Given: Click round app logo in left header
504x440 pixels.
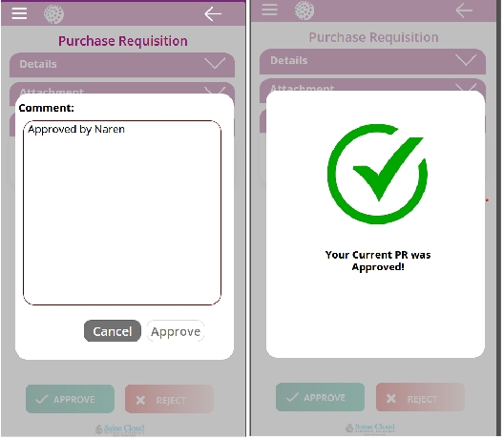Looking at the screenshot, I should 53,13.
